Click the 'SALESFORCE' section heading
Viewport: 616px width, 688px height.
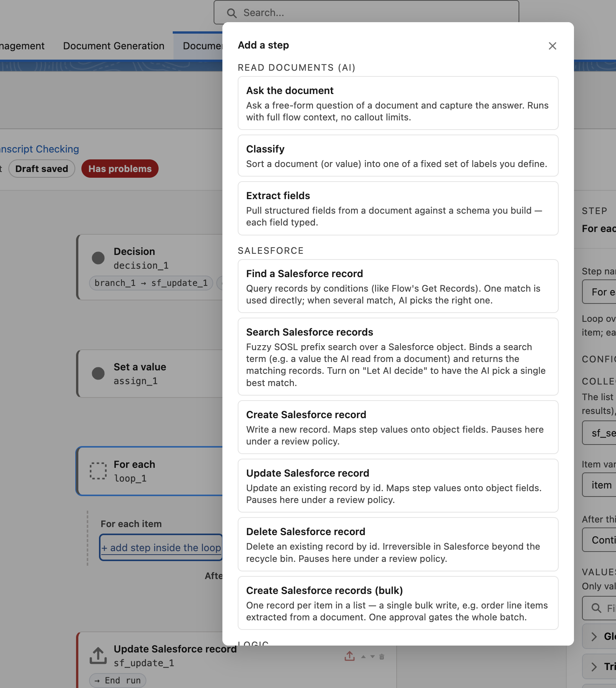point(271,251)
